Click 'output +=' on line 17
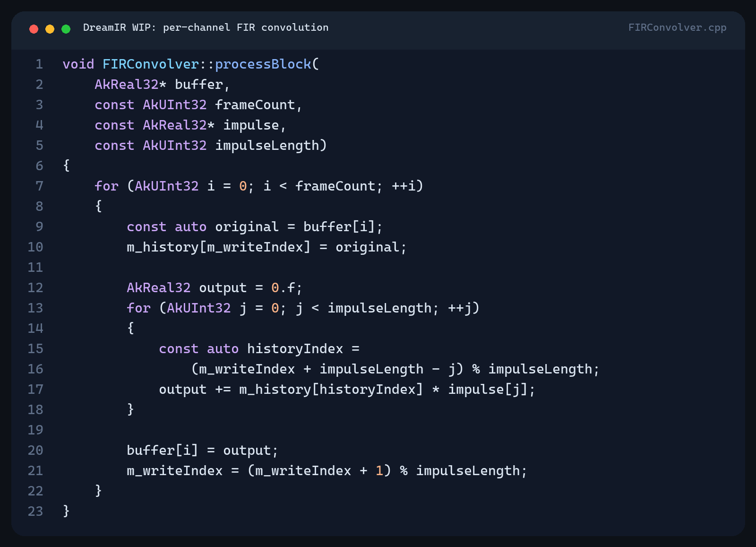756x547 pixels. pyautogui.click(x=195, y=389)
